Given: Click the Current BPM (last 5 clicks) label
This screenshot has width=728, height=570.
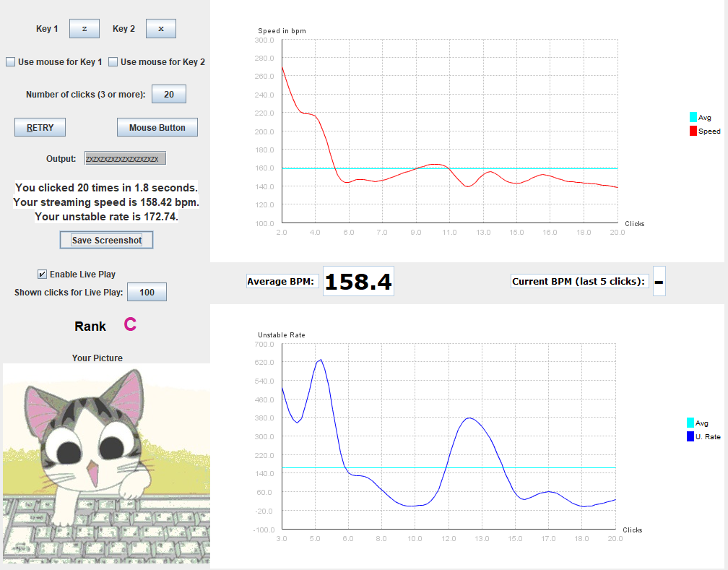Looking at the screenshot, I should pos(579,281).
